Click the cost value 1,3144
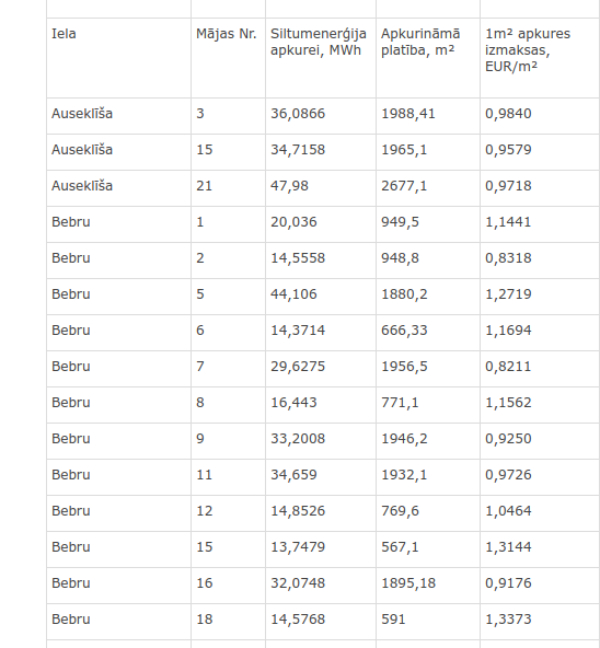The image size is (600, 648). click(x=508, y=547)
